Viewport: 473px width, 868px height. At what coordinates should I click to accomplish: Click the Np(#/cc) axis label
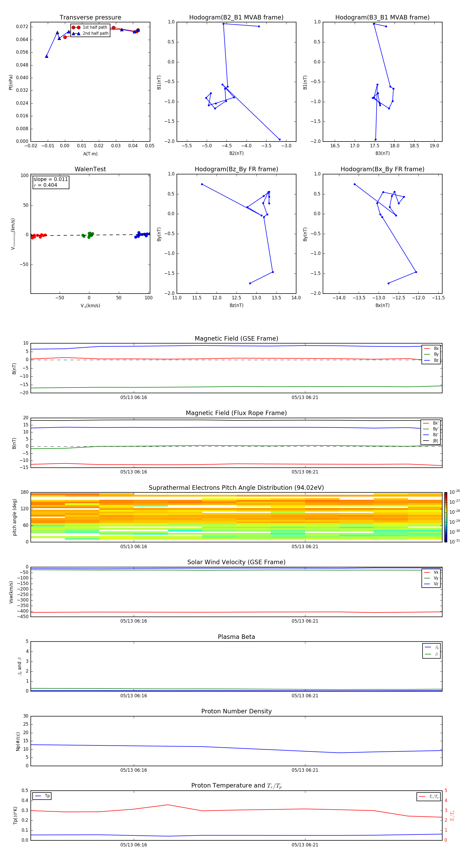tap(18, 741)
